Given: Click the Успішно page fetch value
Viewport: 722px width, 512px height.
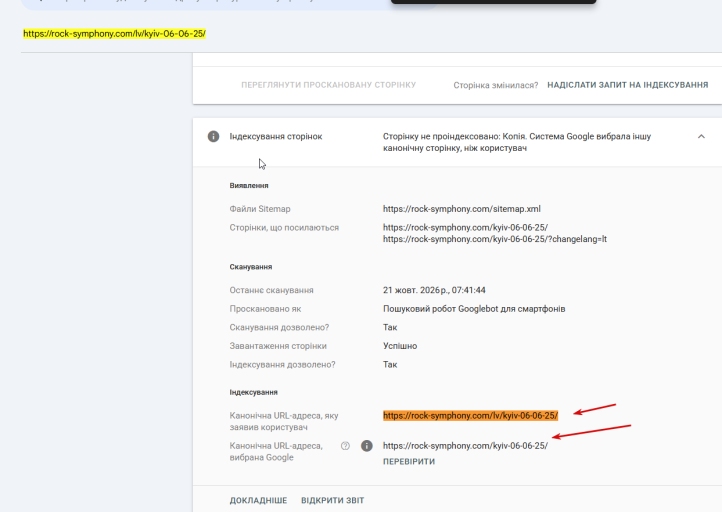Looking at the screenshot, I should tap(400, 346).
